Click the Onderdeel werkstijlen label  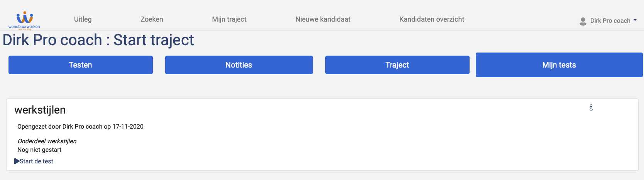47,141
